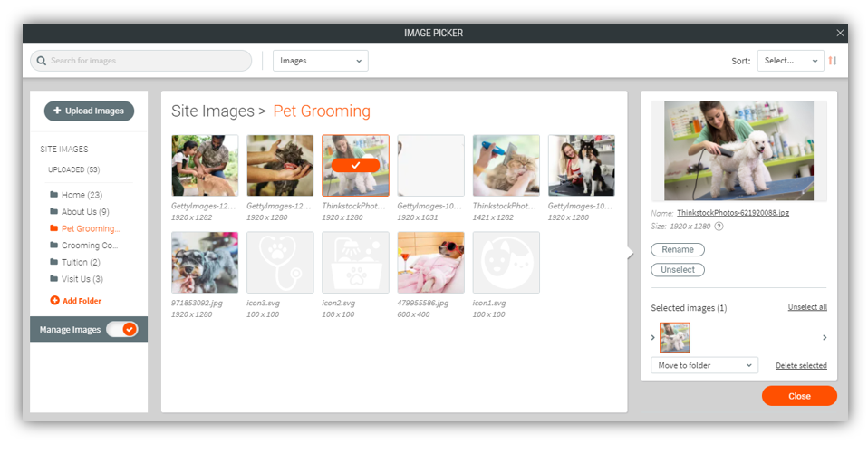
Task: Open the Images type dropdown
Action: [320, 61]
